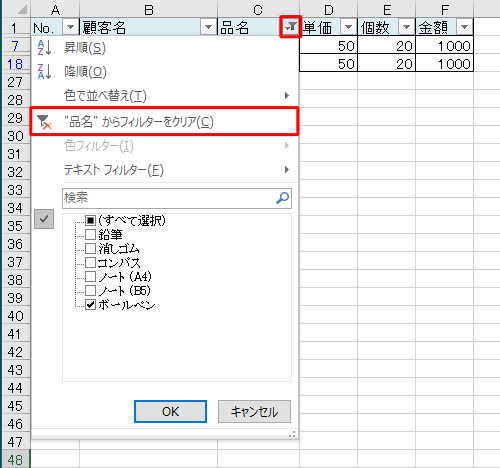Click the OK button
Image resolution: width=500 pixels, height=468 pixels.
170,412
